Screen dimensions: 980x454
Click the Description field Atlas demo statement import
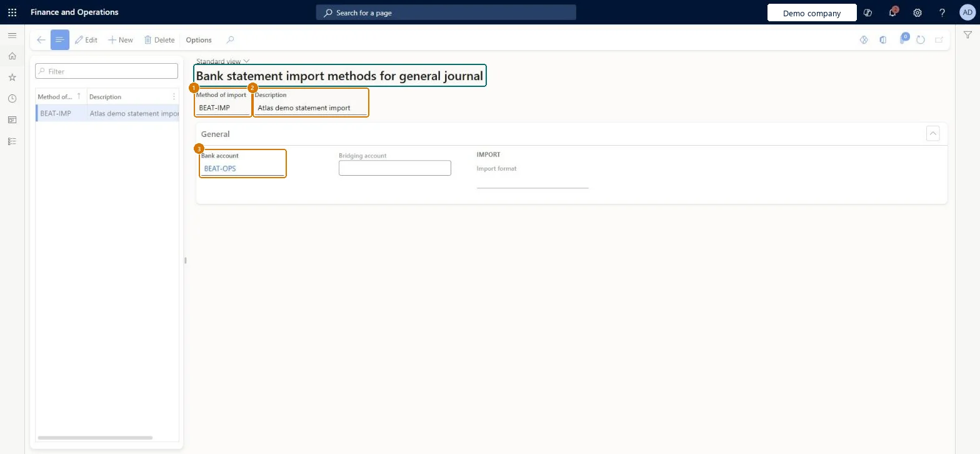pos(311,108)
